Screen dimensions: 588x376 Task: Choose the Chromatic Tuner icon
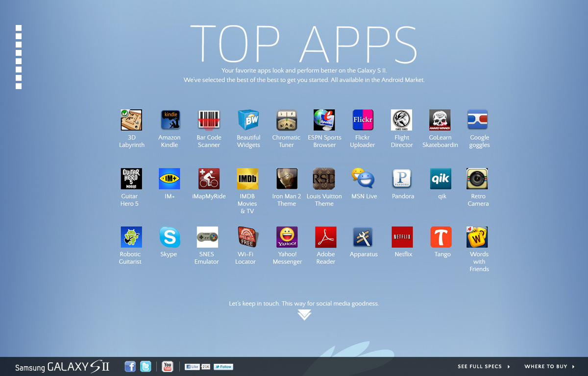point(287,120)
